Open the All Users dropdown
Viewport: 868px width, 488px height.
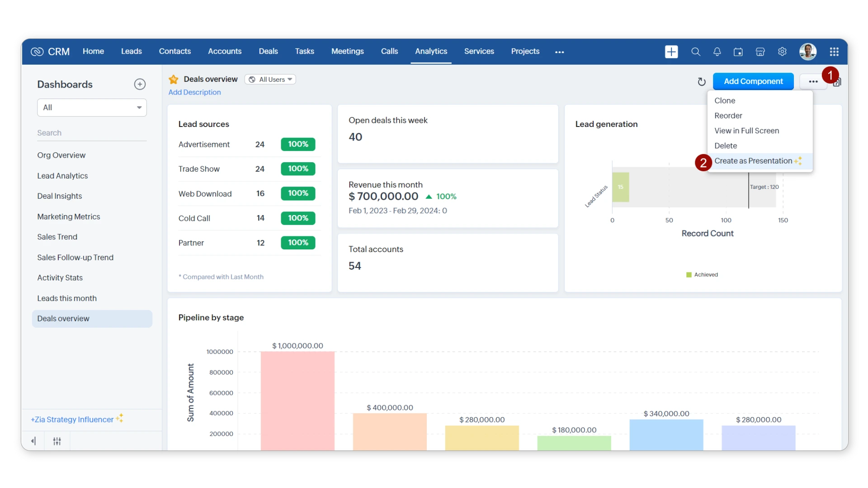pos(270,79)
